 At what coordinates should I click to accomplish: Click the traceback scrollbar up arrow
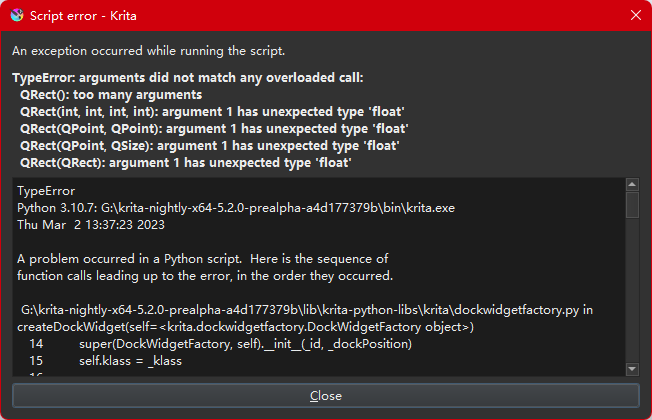632,184
